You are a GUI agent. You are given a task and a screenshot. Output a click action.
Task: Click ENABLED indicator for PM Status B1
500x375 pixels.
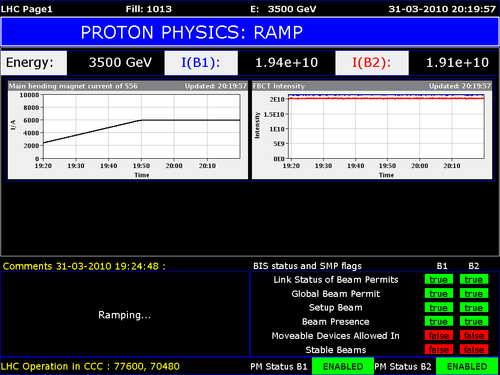[x=343, y=366]
